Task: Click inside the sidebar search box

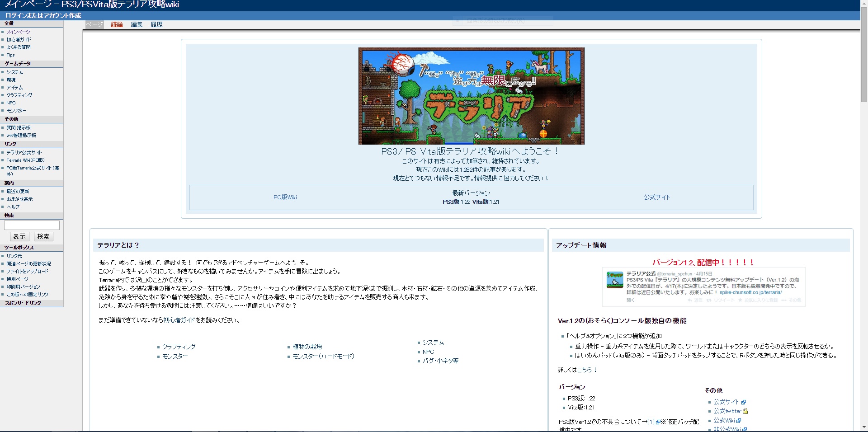Action: (32, 225)
